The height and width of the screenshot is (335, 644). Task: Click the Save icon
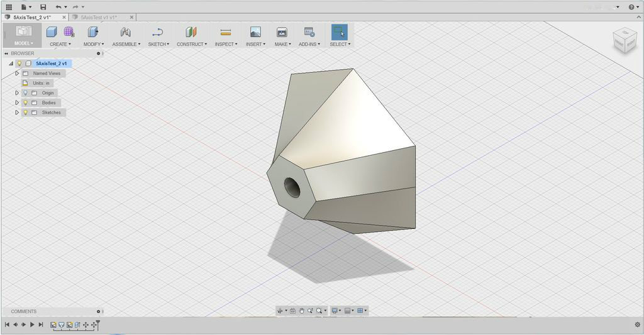pos(43,7)
